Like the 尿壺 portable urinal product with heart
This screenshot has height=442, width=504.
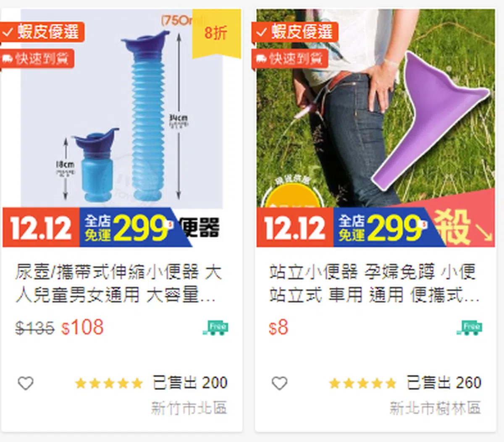[26, 383]
